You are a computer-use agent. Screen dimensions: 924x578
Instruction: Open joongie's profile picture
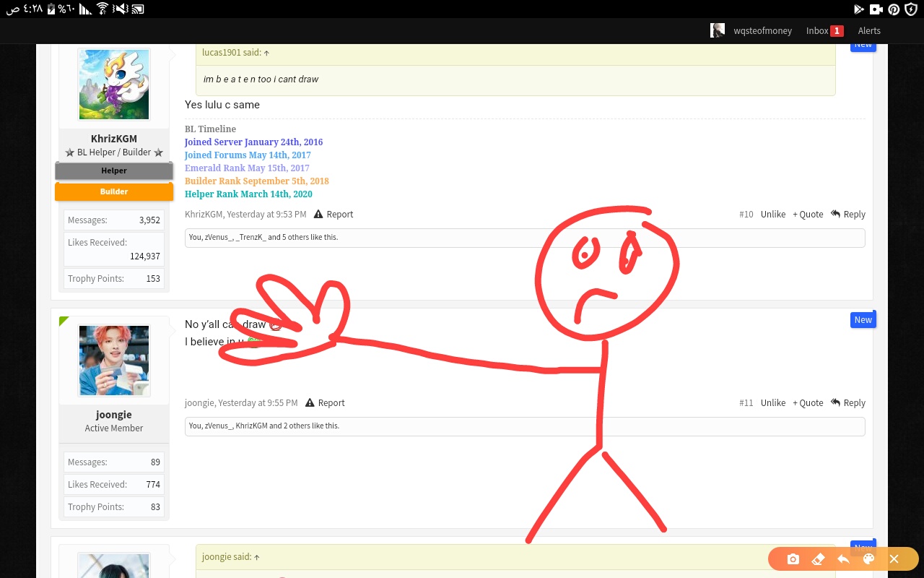[114, 361]
